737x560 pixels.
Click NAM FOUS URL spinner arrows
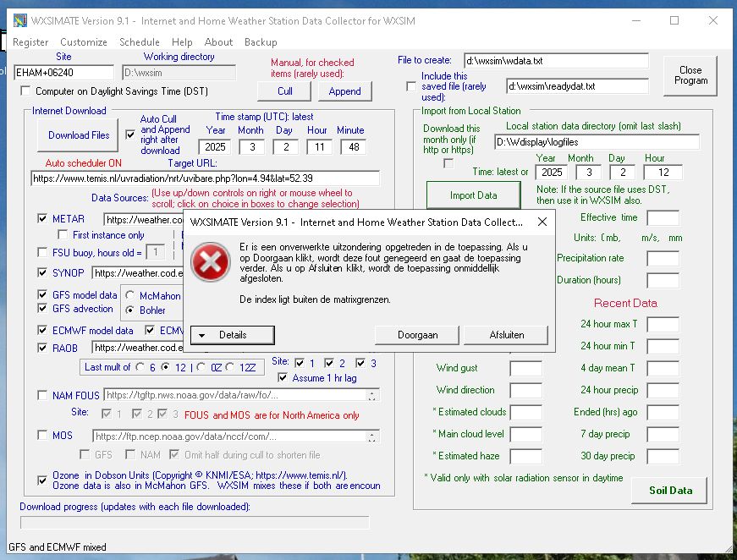[x=371, y=396]
